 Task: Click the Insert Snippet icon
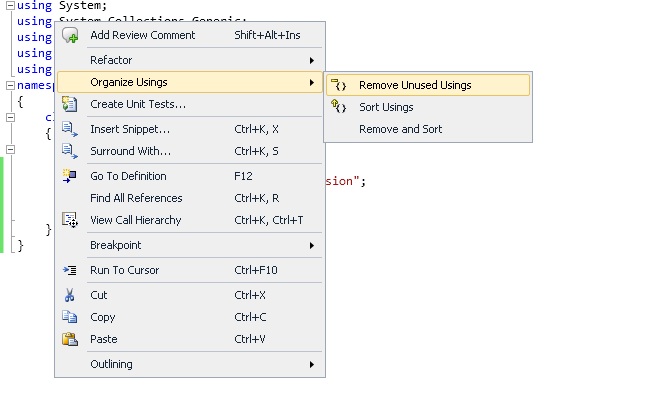(70, 129)
